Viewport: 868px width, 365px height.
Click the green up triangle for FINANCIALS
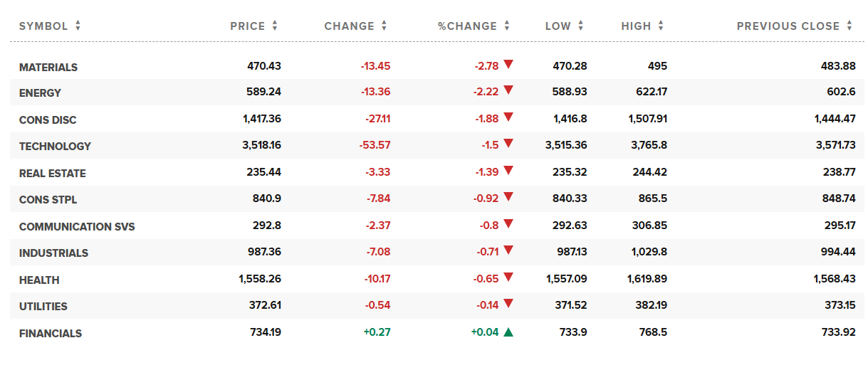[508, 332]
